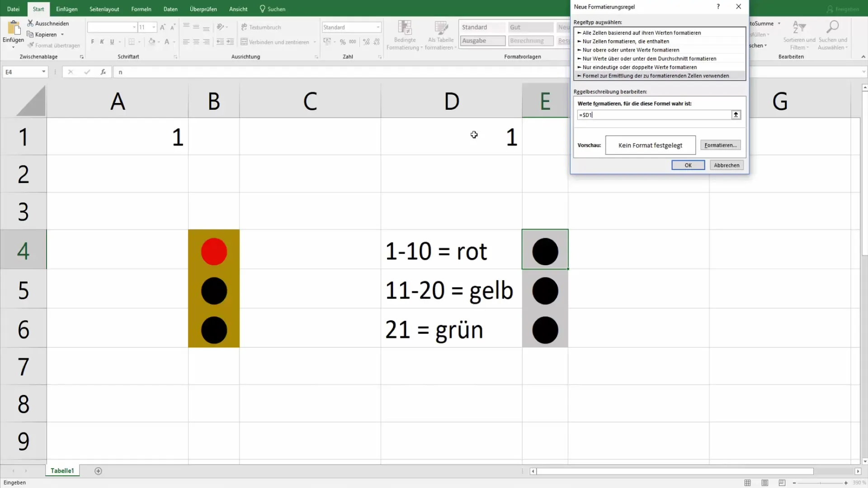Image resolution: width=868 pixels, height=488 pixels.
Task: Click OK in the Neue Formatierungsregel dialog
Action: click(x=688, y=165)
